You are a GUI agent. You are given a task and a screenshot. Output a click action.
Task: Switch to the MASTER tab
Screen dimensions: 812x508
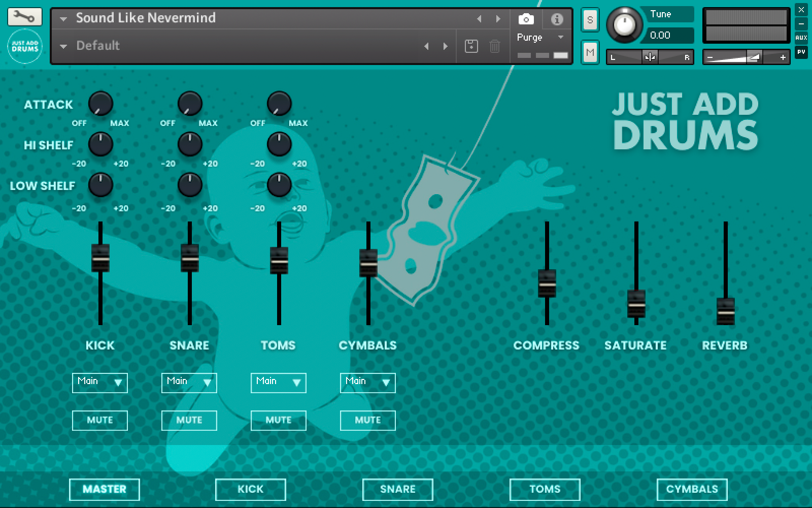pyautogui.click(x=105, y=489)
